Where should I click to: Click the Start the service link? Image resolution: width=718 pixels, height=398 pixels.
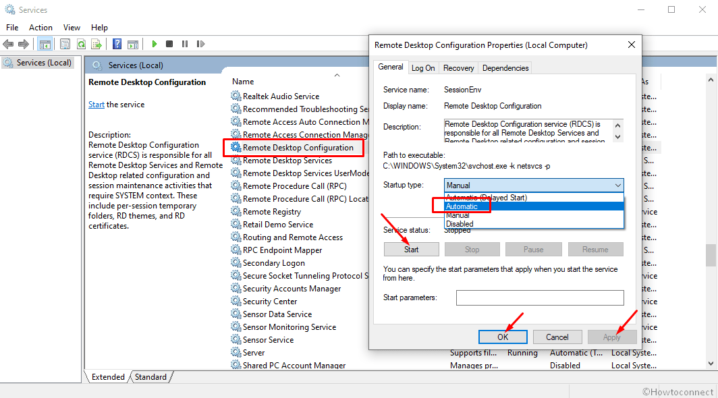96,104
